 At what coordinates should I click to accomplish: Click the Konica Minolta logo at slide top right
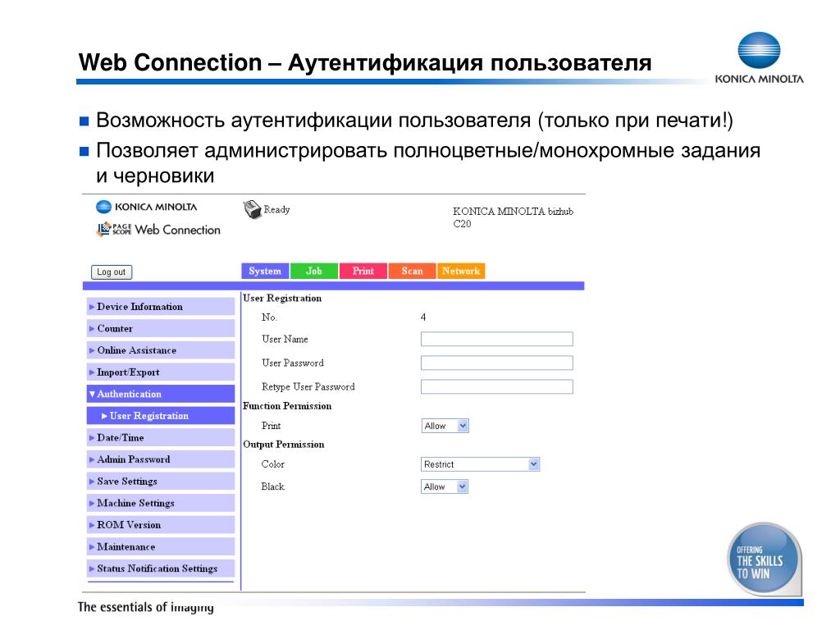[759, 58]
